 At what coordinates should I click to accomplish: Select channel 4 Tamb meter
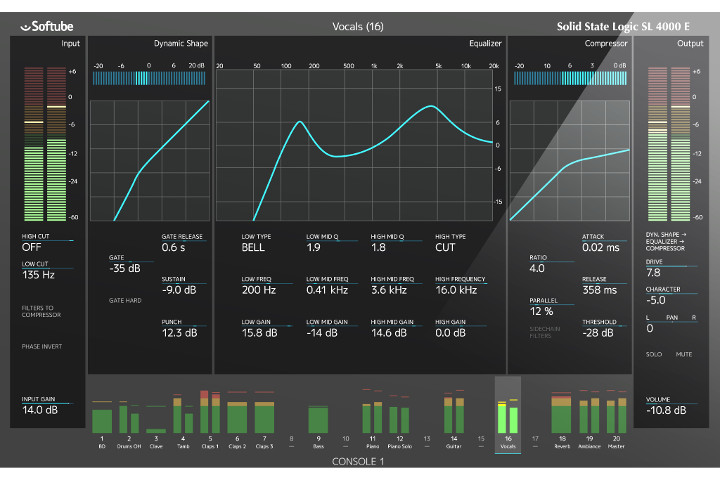click(x=183, y=417)
